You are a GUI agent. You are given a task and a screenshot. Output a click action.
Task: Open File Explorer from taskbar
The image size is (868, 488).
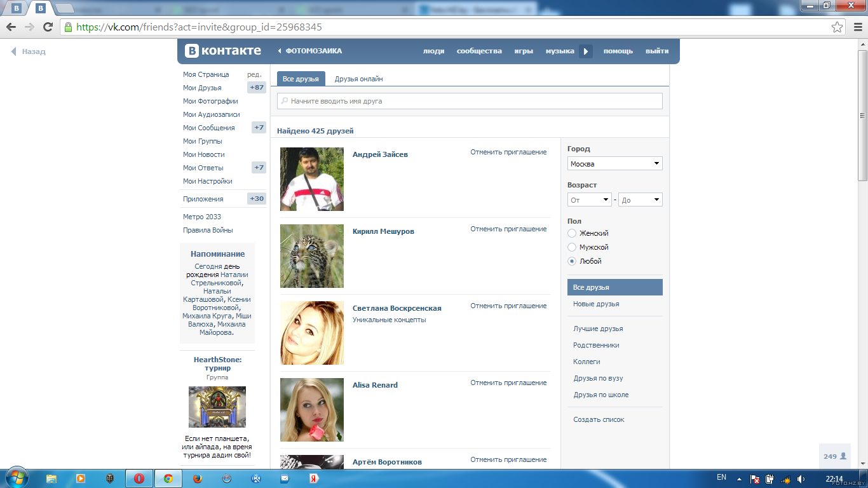click(x=51, y=478)
